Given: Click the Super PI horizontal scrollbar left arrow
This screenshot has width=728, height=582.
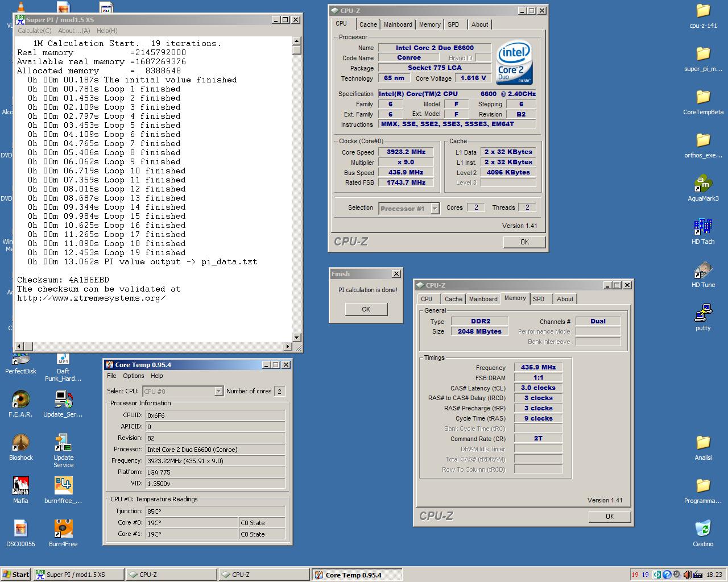Looking at the screenshot, I should click(19, 347).
